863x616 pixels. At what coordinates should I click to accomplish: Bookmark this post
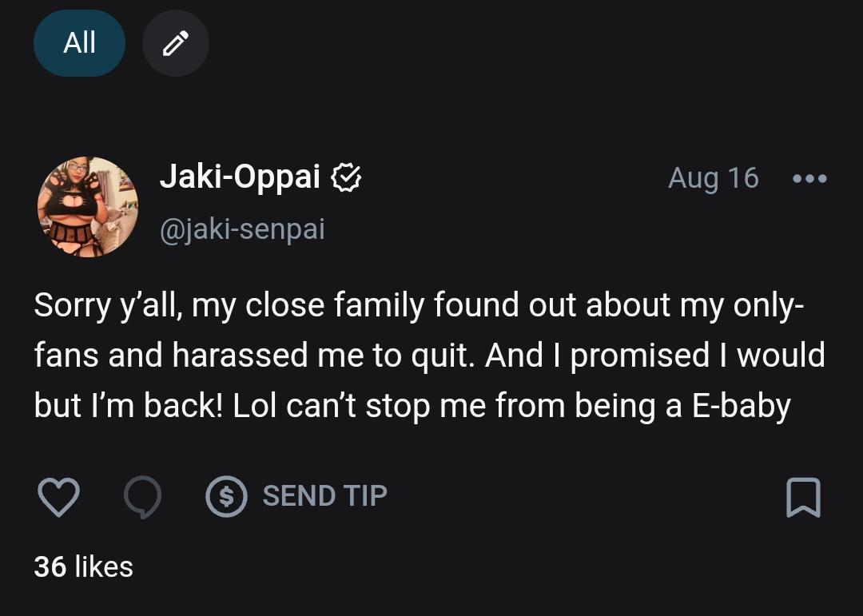click(x=804, y=497)
